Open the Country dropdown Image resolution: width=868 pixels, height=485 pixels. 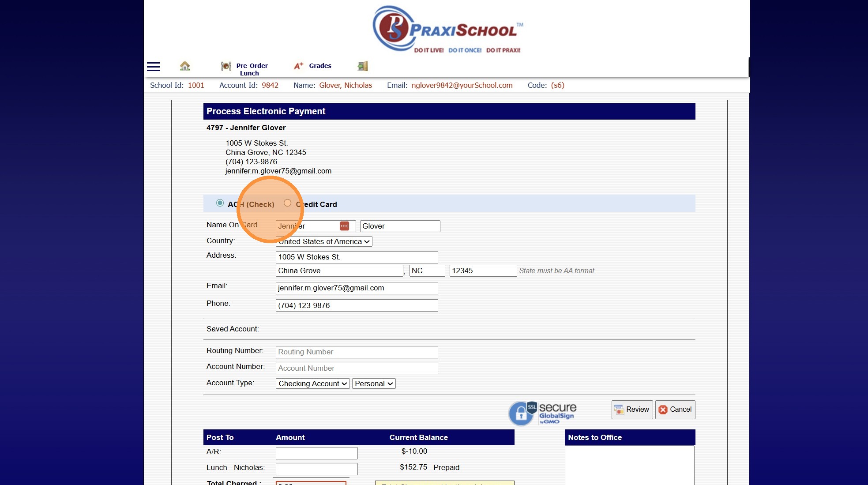(324, 241)
